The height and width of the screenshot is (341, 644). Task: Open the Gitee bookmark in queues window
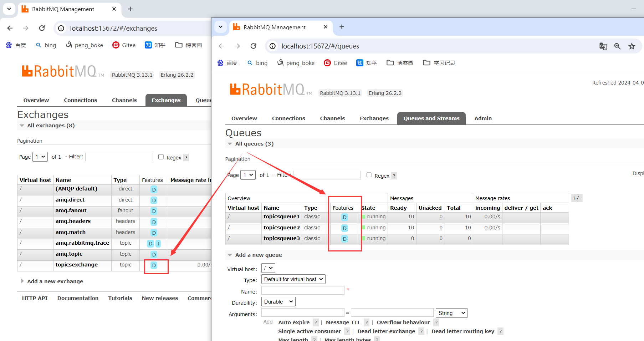[335, 63]
